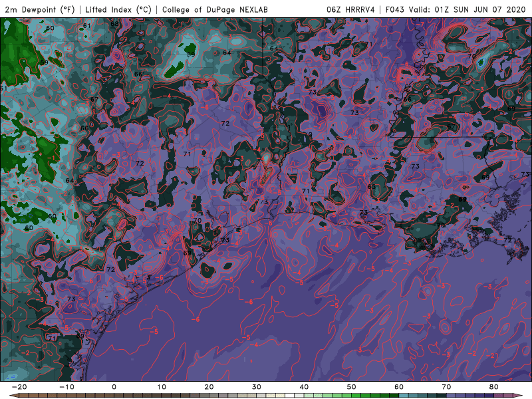532x399 pixels.
Task: Click the "06Z HRRRV4" model run label
Action: click(x=350, y=9)
